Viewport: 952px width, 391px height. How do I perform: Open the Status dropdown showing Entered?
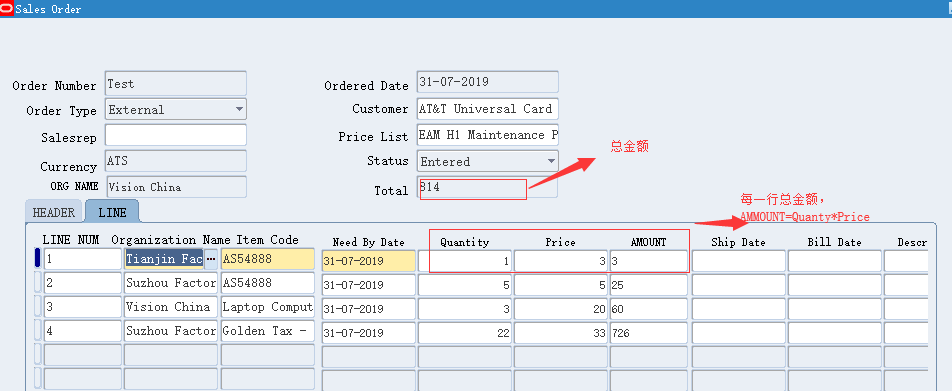551,162
